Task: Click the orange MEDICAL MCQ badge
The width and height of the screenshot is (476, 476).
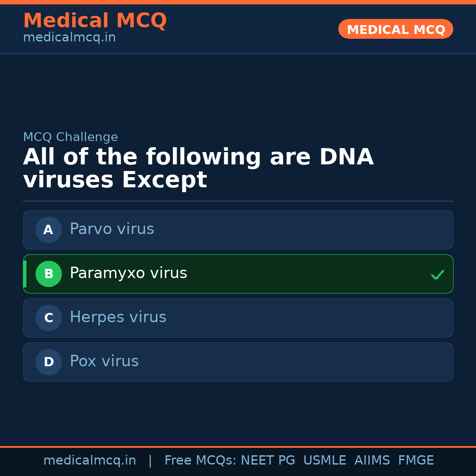Action: [395, 29]
